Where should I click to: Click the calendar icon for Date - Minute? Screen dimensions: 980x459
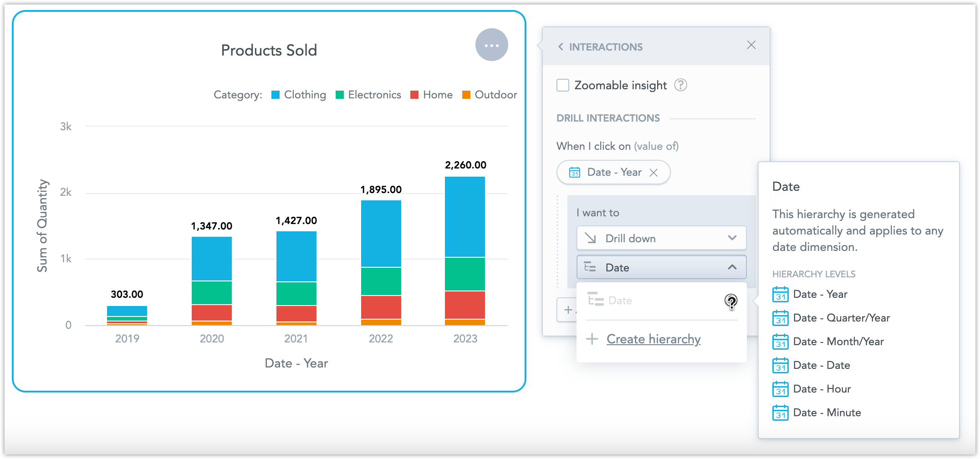click(780, 413)
